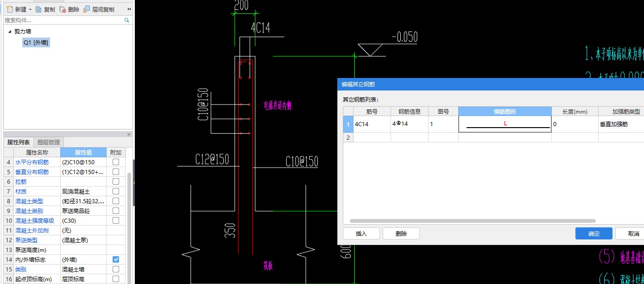644x284 pixels.
Task: Collapse the 剪力墙 tree node
Action: 10,32
